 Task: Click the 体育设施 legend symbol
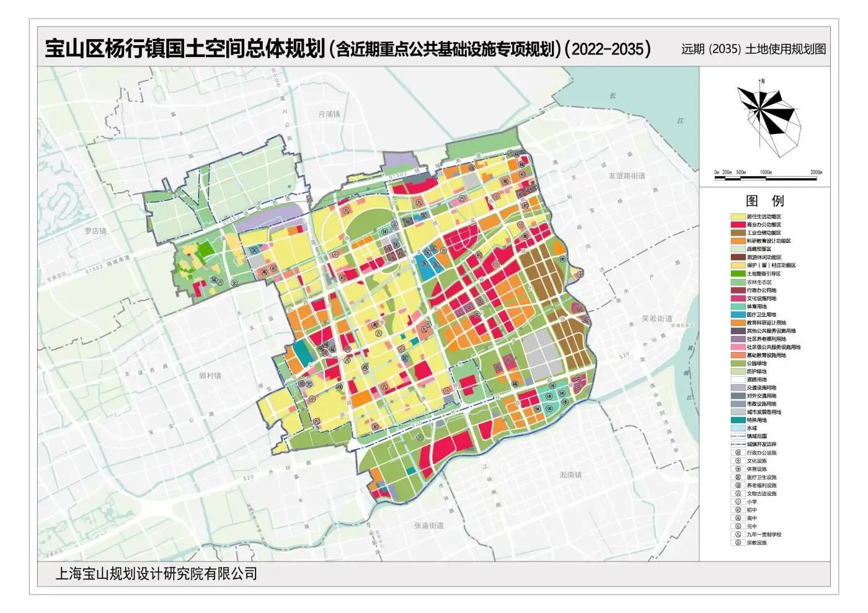tap(738, 469)
